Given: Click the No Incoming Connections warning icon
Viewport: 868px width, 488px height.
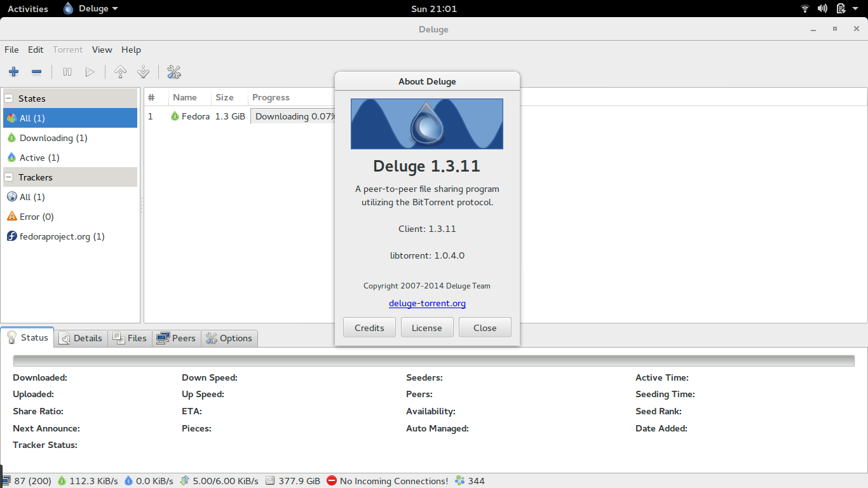Looking at the screenshot, I should pos(332,481).
